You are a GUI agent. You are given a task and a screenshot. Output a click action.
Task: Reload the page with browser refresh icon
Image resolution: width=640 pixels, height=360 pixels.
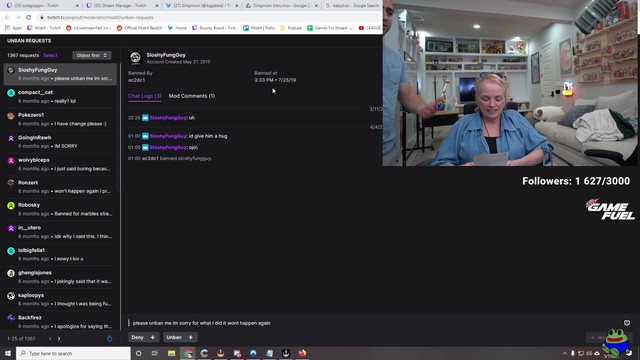click(29, 18)
